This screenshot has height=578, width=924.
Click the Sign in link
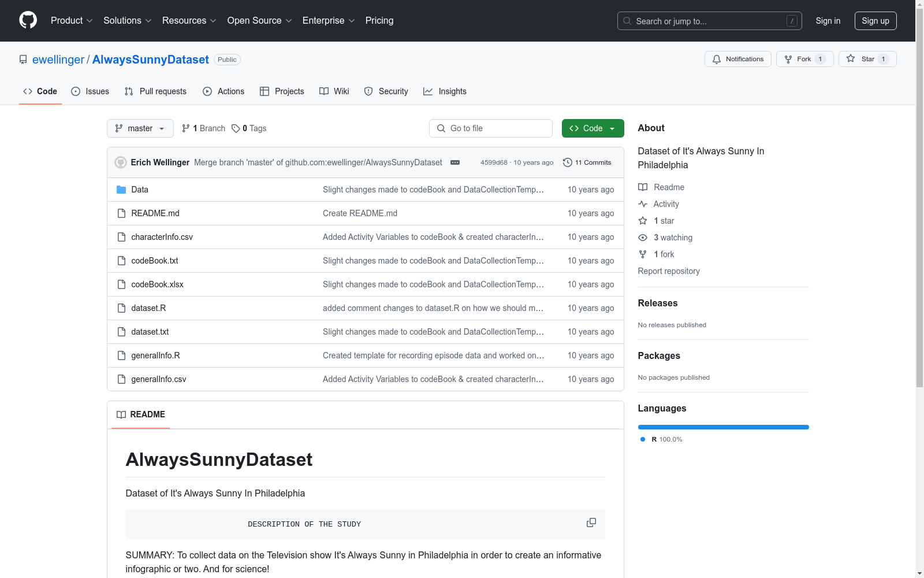[828, 21]
